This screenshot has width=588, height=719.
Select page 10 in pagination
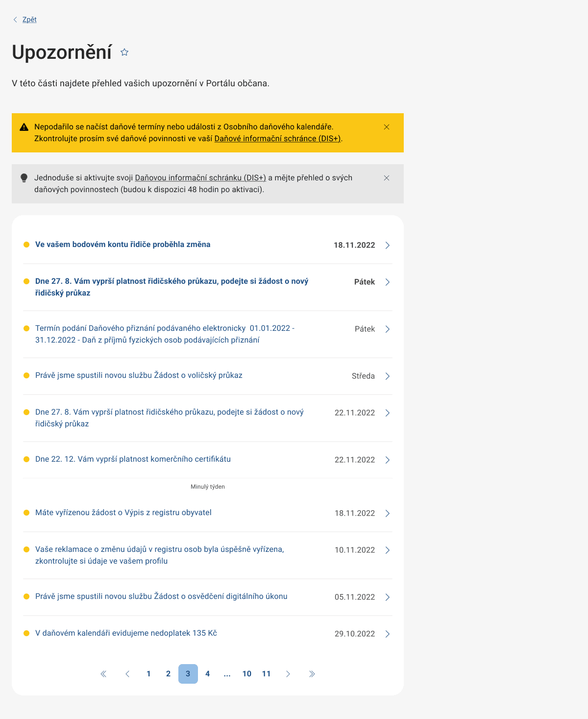pyautogui.click(x=247, y=674)
